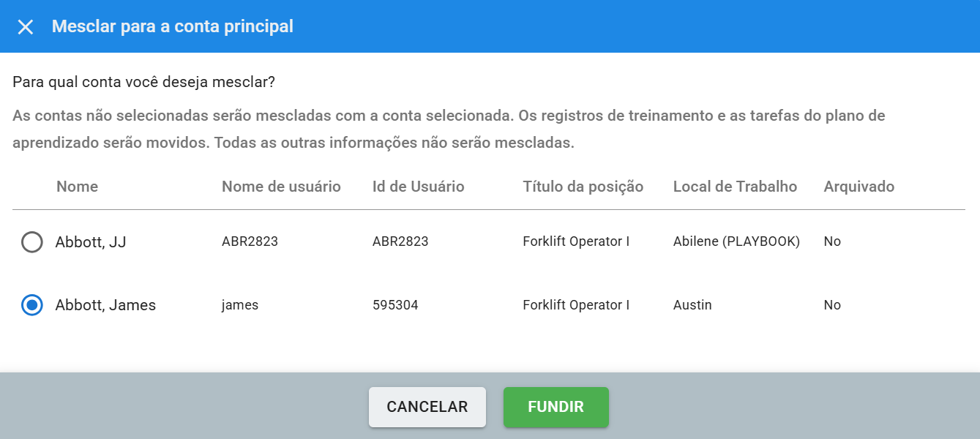Click the username james

click(x=240, y=305)
